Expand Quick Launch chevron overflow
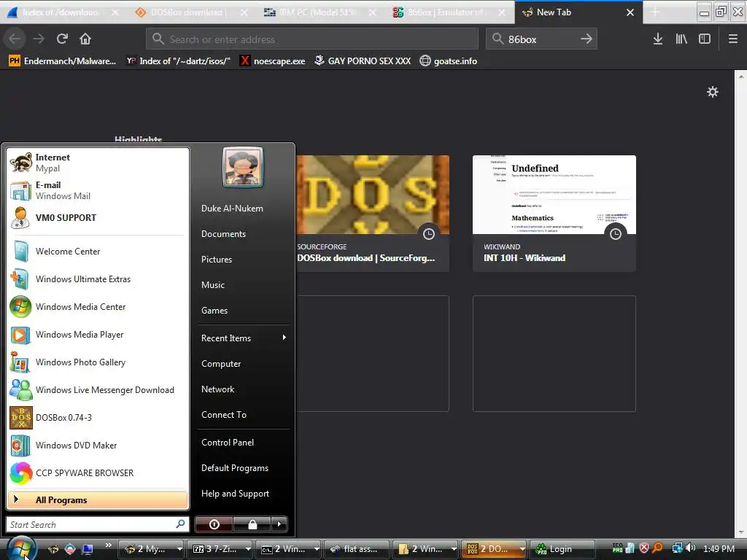The width and height of the screenshot is (747, 560). [108, 545]
